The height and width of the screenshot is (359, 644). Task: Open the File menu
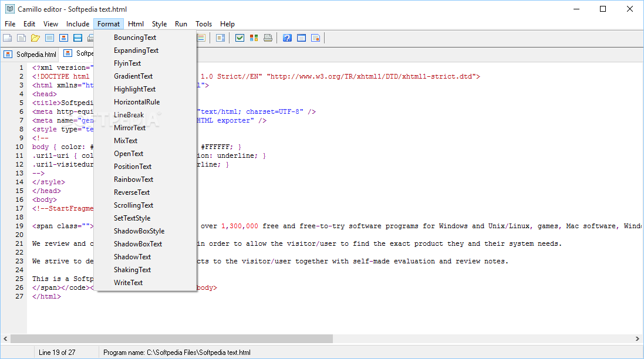[x=10, y=24]
